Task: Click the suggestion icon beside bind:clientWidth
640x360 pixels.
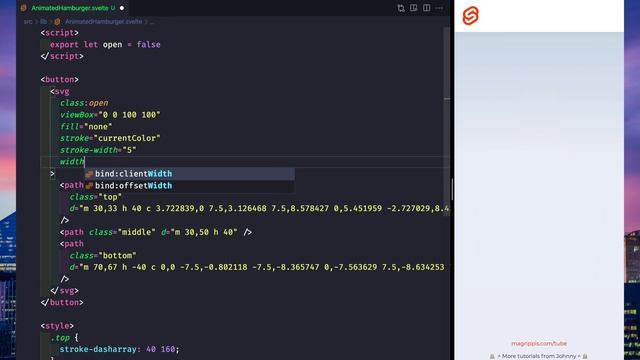Action: [89, 174]
